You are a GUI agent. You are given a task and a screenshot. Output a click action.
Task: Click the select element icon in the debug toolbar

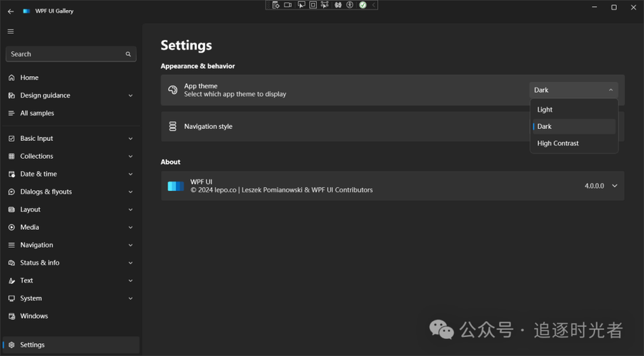(301, 5)
